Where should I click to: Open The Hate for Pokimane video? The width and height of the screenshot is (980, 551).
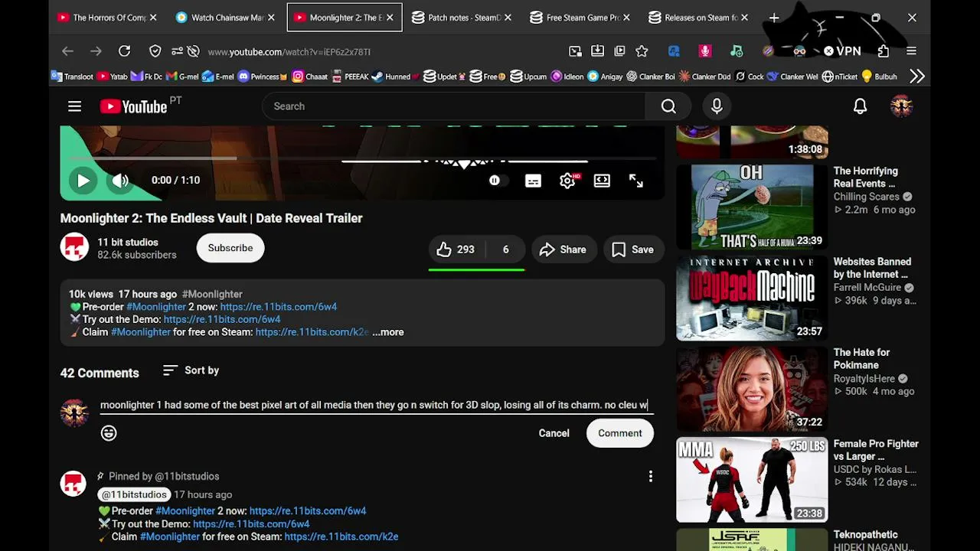click(752, 389)
